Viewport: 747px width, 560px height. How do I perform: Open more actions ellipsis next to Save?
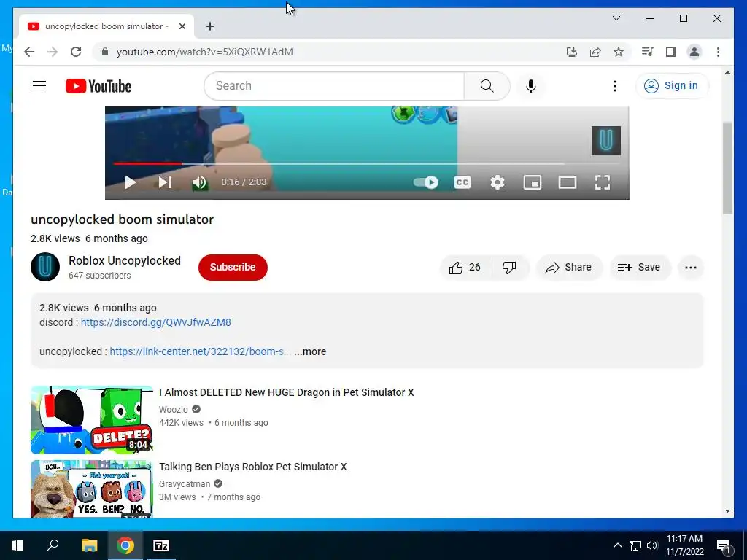[x=691, y=267]
